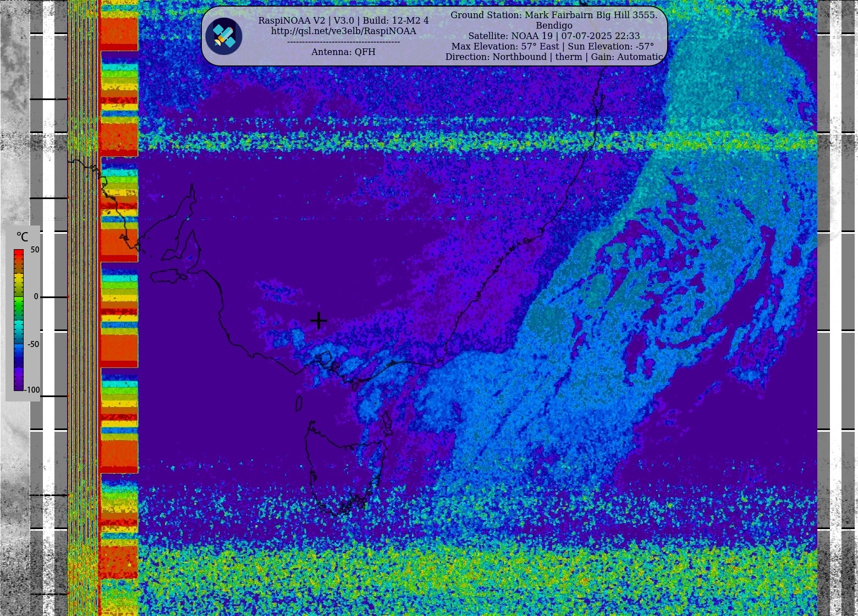Click the 'Bendigo' location text in header

tap(554, 26)
